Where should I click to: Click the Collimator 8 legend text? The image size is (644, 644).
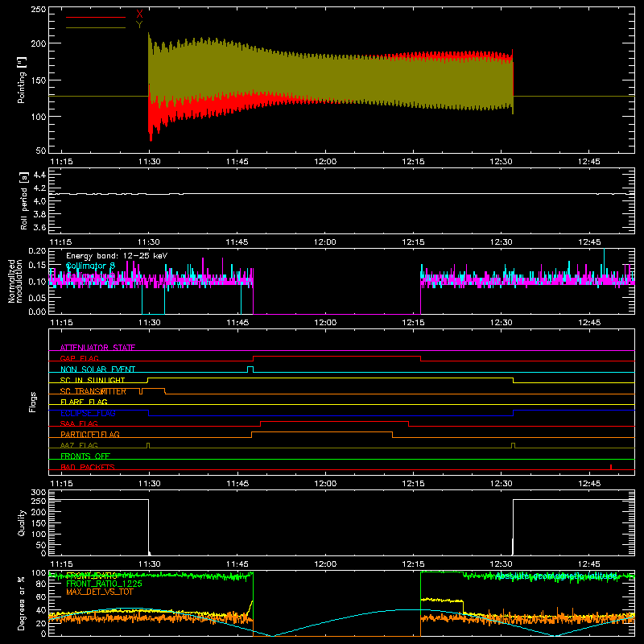pyautogui.click(x=90, y=266)
